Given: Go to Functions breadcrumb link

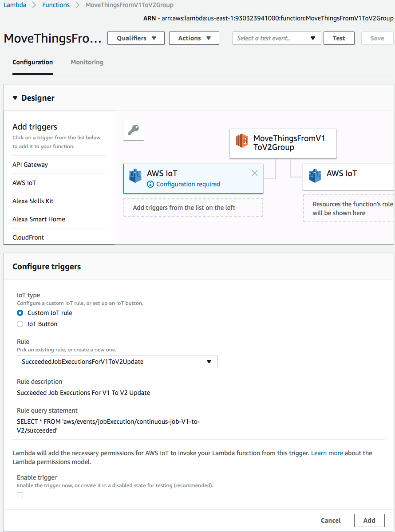Looking at the screenshot, I should click(x=56, y=5).
